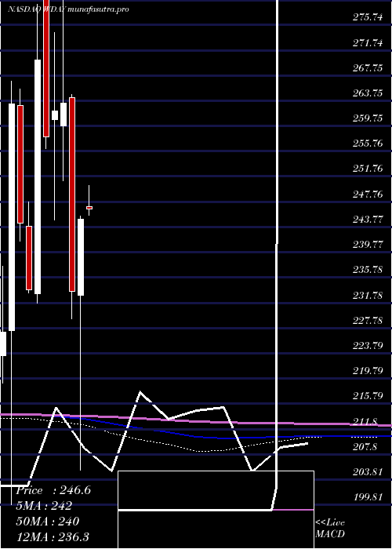Click the 251.76 price axis label
Image resolution: width=392 pixels, height=549 pixels.
tap(368, 169)
